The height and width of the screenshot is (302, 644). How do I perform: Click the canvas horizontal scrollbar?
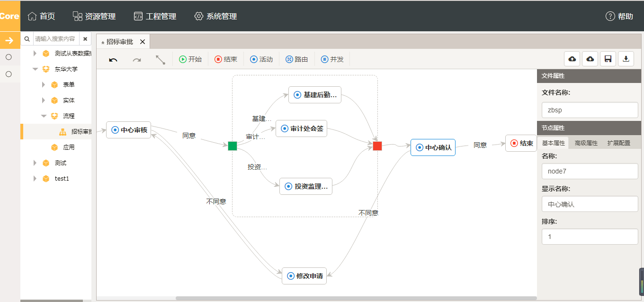(356, 298)
